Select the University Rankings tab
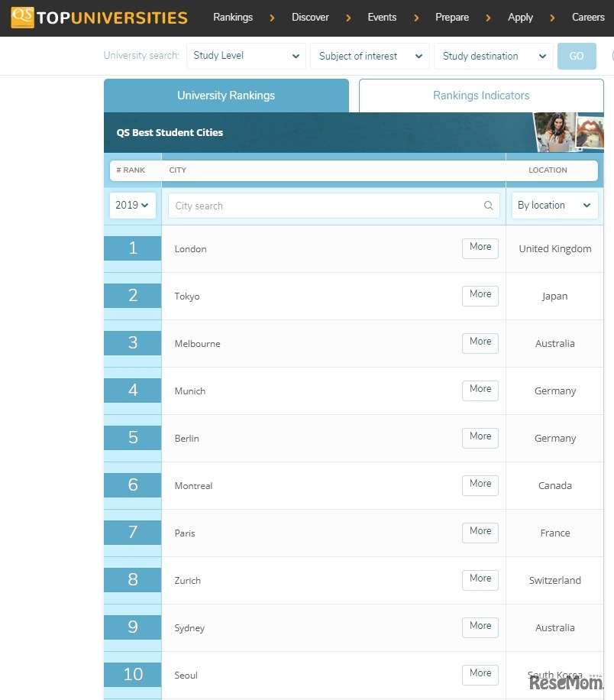The height and width of the screenshot is (700, 614). click(x=226, y=96)
